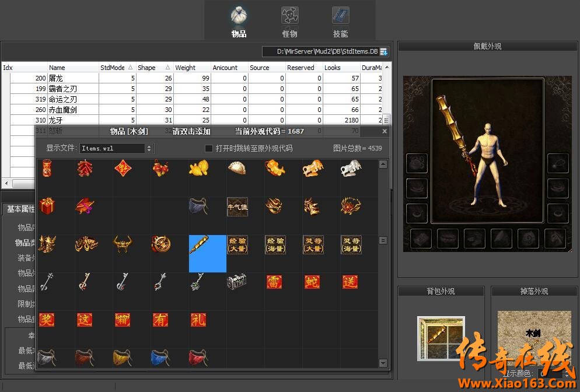Toggle 打开时跳转至原外观代码 checkbox
Image resolution: width=580 pixels, height=392 pixels.
pyautogui.click(x=209, y=148)
